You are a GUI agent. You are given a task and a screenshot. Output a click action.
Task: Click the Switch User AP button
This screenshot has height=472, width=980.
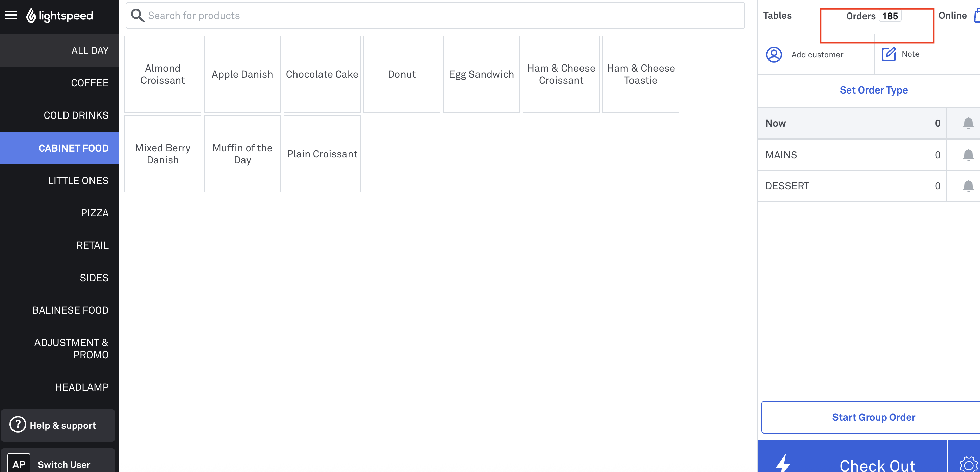pyautogui.click(x=58, y=464)
